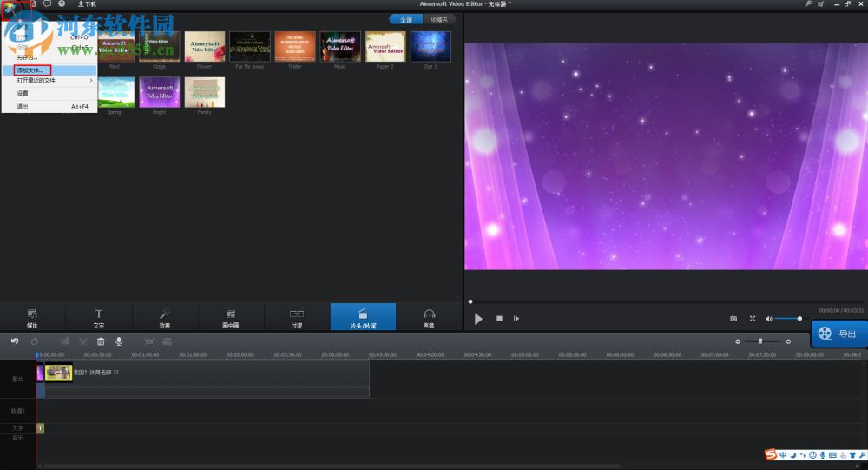This screenshot has width=868, height=470.
Task: Step to next frame in preview
Action: [x=516, y=319]
